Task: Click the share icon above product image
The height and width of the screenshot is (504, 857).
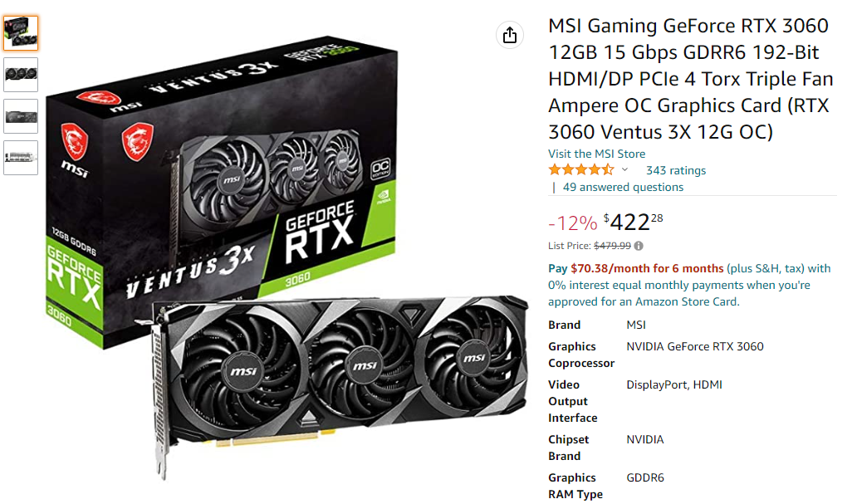Action: coord(509,36)
